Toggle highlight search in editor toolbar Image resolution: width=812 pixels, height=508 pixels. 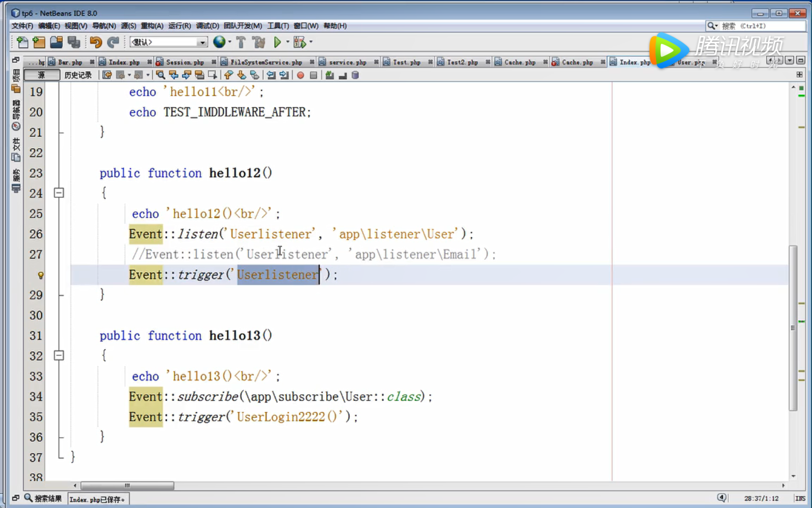click(x=200, y=75)
